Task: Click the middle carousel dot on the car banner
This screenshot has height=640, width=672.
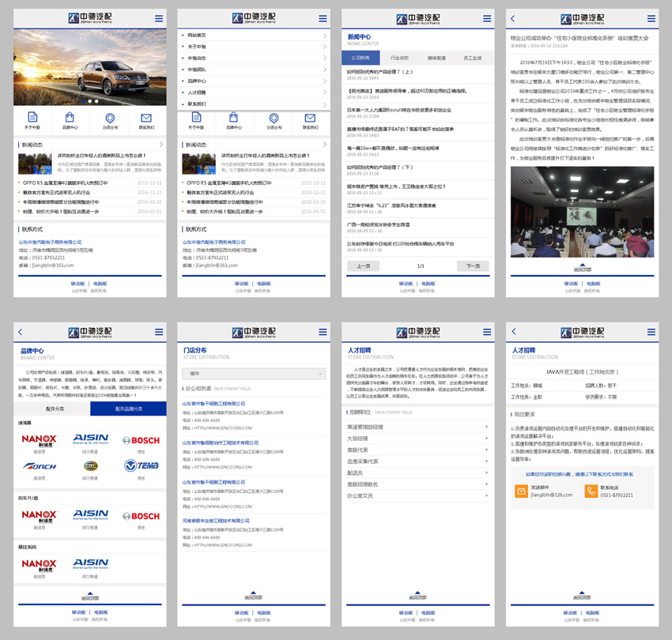Action: click(90, 101)
